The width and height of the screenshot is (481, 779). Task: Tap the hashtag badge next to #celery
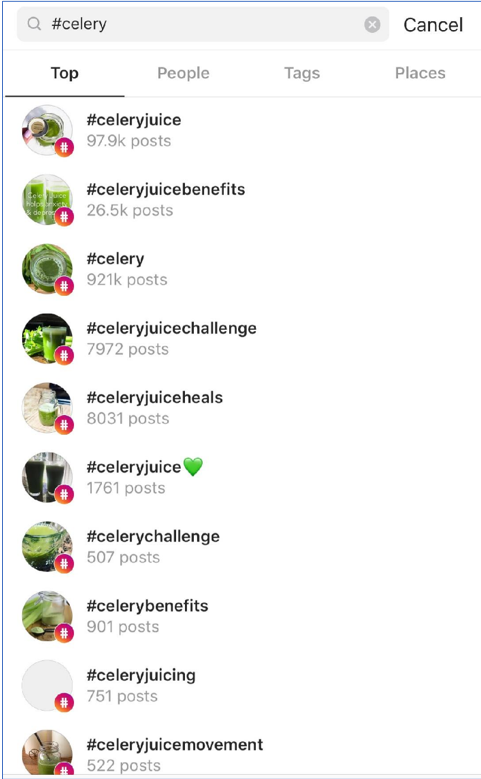click(x=64, y=286)
